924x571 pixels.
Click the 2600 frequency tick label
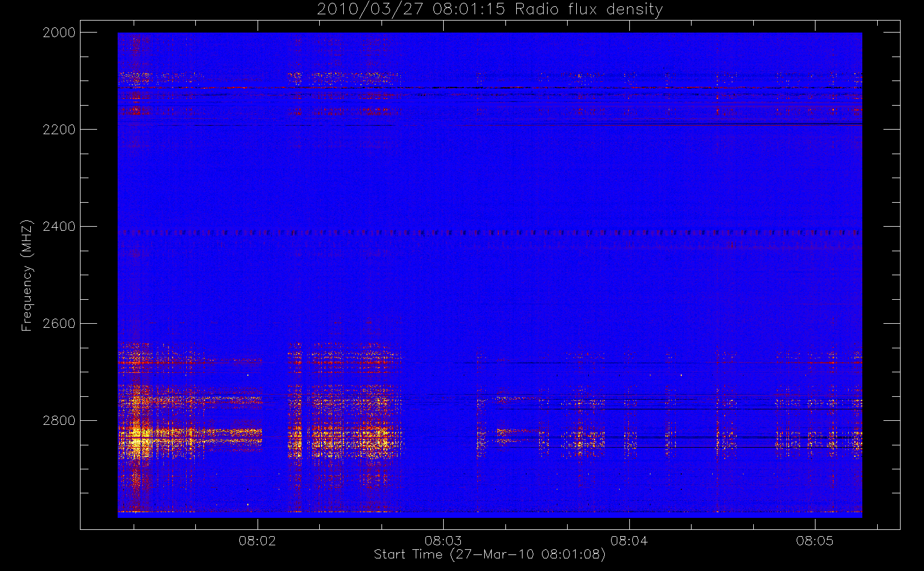coord(59,324)
